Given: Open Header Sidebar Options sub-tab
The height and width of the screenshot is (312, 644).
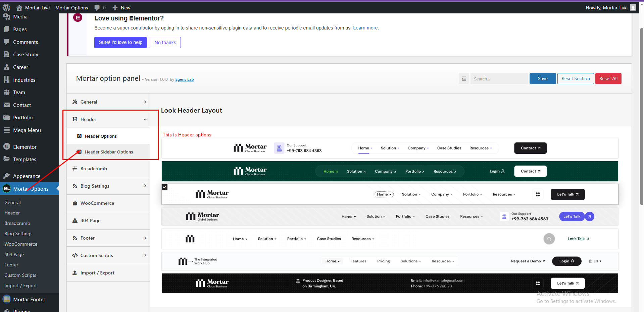Looking at the screenshot, I should 108,152.
